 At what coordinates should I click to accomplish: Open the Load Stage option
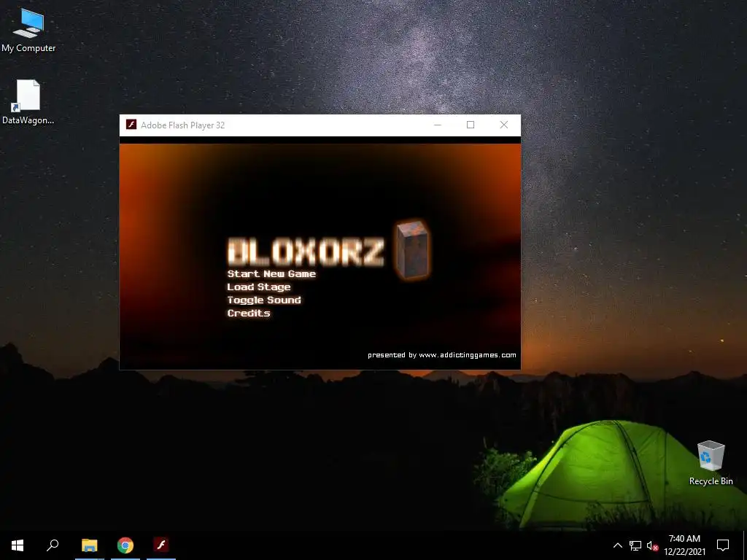pyautogui.click(x=259, y=287)
